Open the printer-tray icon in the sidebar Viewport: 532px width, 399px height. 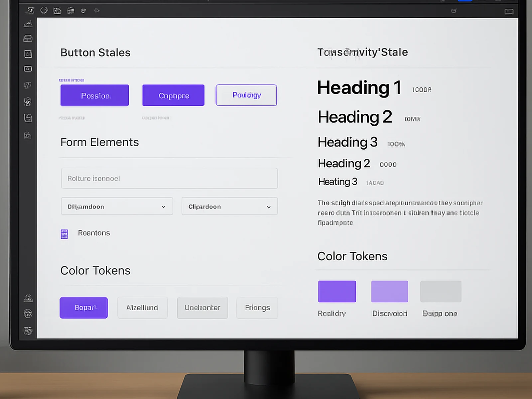coord(28,38)
